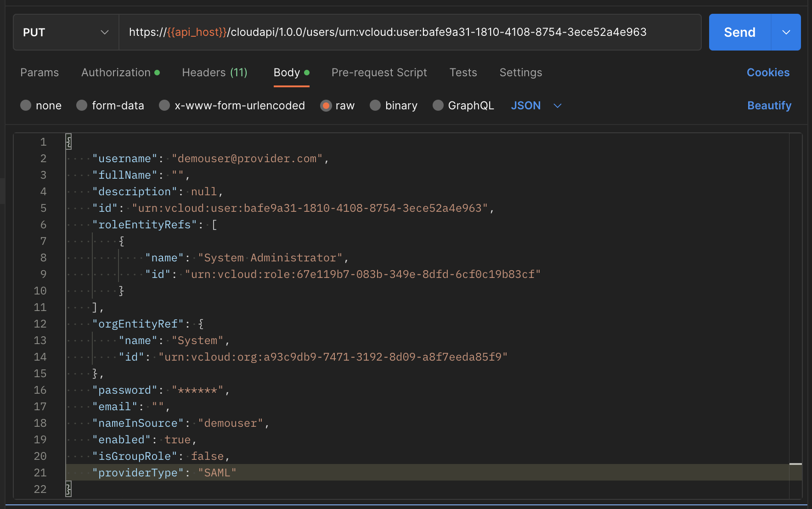
Task: Expand the JSON format dropdown
Action: pos(536,106)
